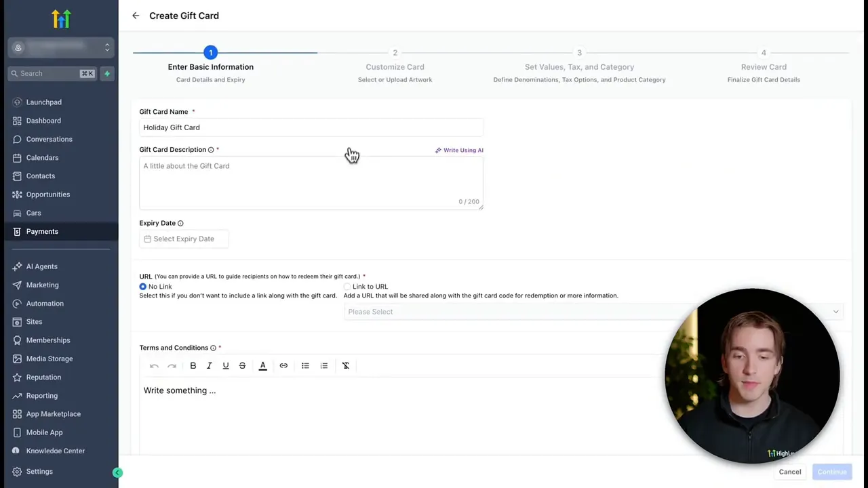
Task: Select the "No Link" radio option
Action: tap(143, 286)
